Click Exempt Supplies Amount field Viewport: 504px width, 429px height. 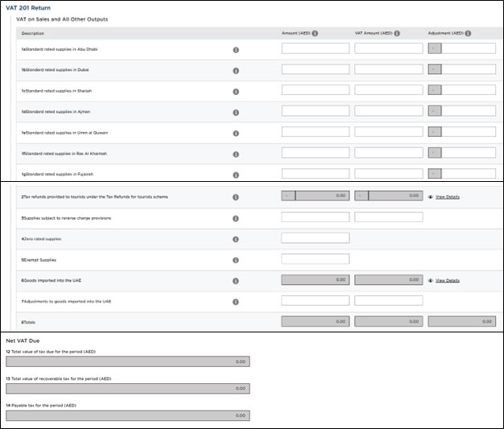[316, 258]
